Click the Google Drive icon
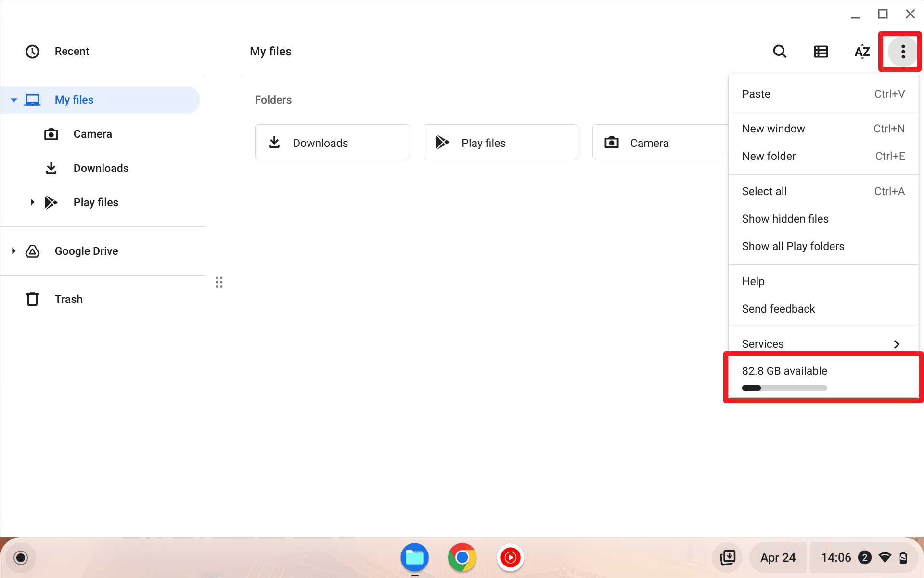The image size is (924, 578). tap(32, 251)
